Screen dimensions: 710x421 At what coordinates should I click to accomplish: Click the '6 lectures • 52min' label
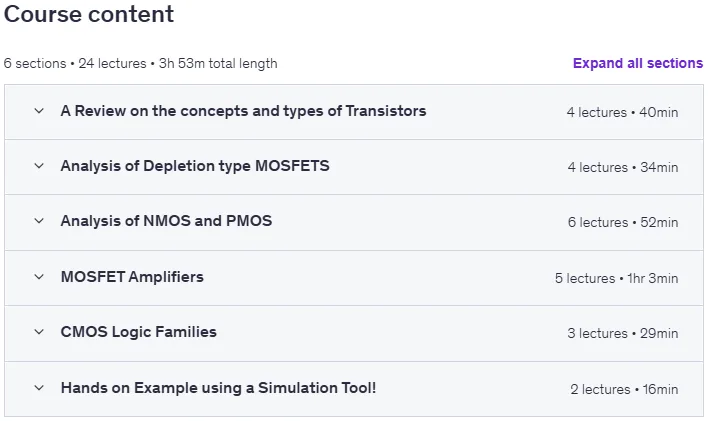coord(623,223)
